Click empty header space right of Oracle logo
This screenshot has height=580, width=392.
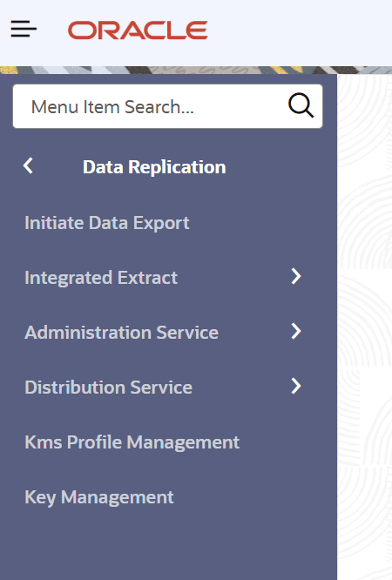(x=300, y=31)
